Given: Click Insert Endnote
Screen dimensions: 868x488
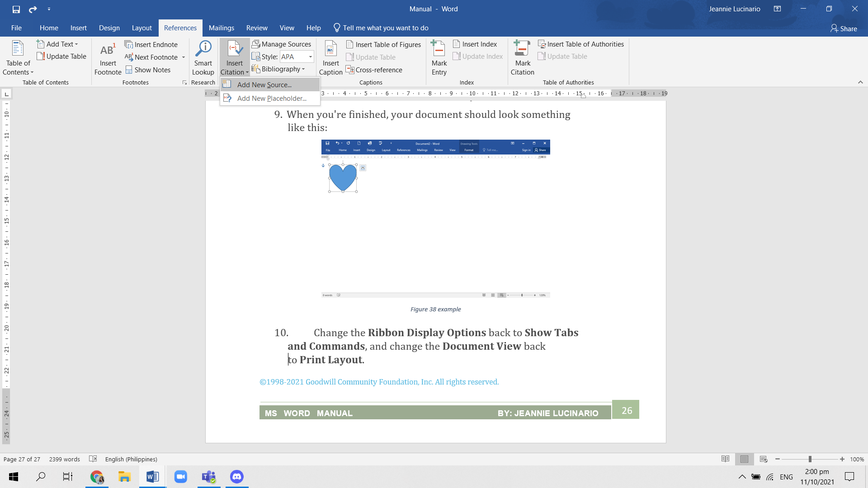Looking at the screenshot, I should point(151,45).
